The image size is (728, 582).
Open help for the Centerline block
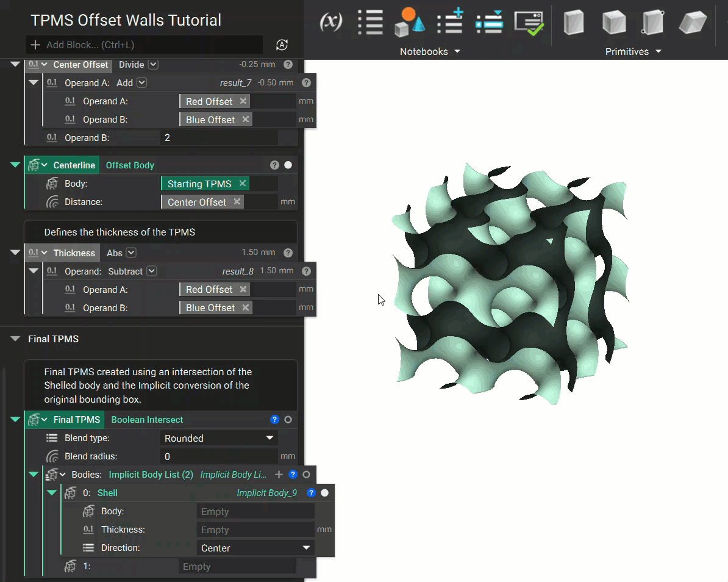coord(274,165)
